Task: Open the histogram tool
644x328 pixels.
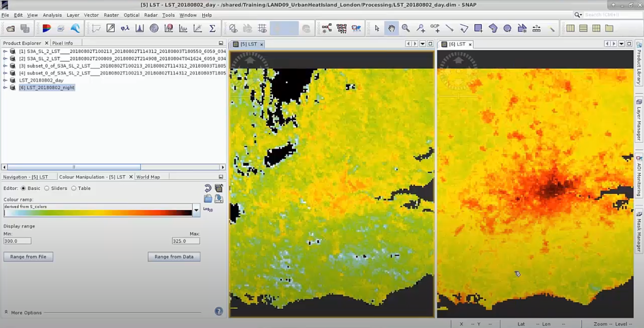Action: (x=140, y=28)
